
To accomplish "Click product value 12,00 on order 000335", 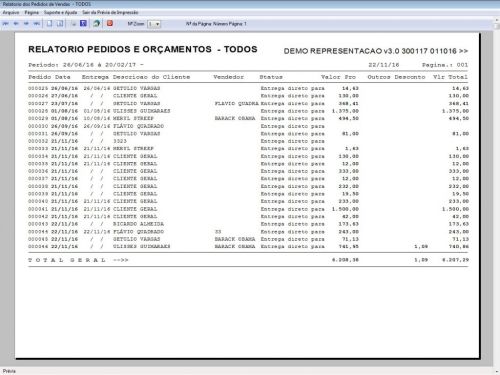I will click(350, 164).
